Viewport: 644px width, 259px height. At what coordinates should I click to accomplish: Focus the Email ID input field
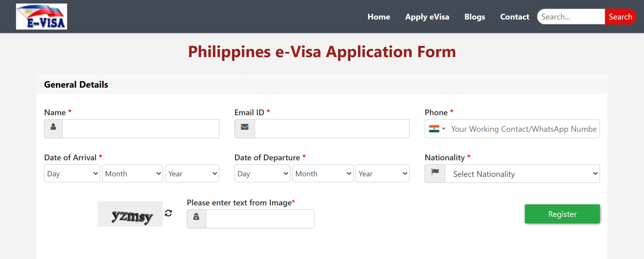click(332, 129)
